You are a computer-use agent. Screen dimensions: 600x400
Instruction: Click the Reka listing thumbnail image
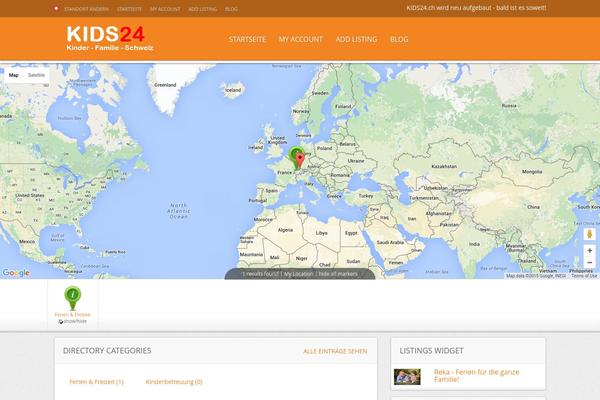[x=407, y=377]
